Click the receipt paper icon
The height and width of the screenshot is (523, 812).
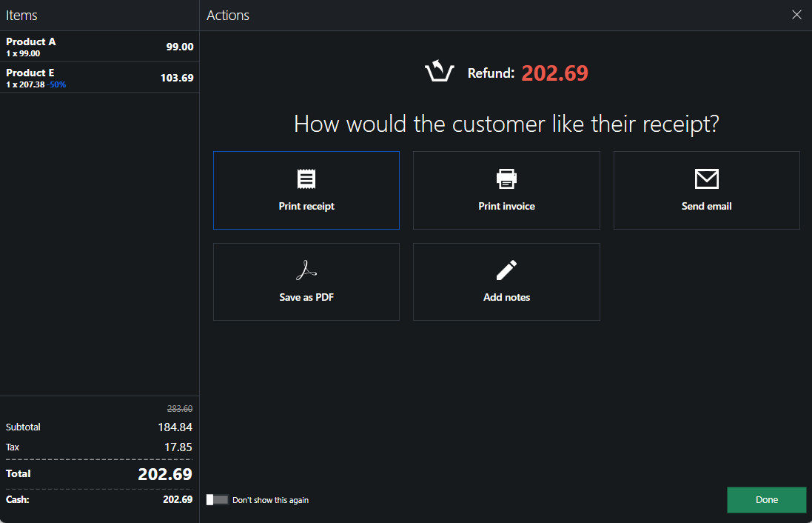pyautogui.click(x=306, y=179)
